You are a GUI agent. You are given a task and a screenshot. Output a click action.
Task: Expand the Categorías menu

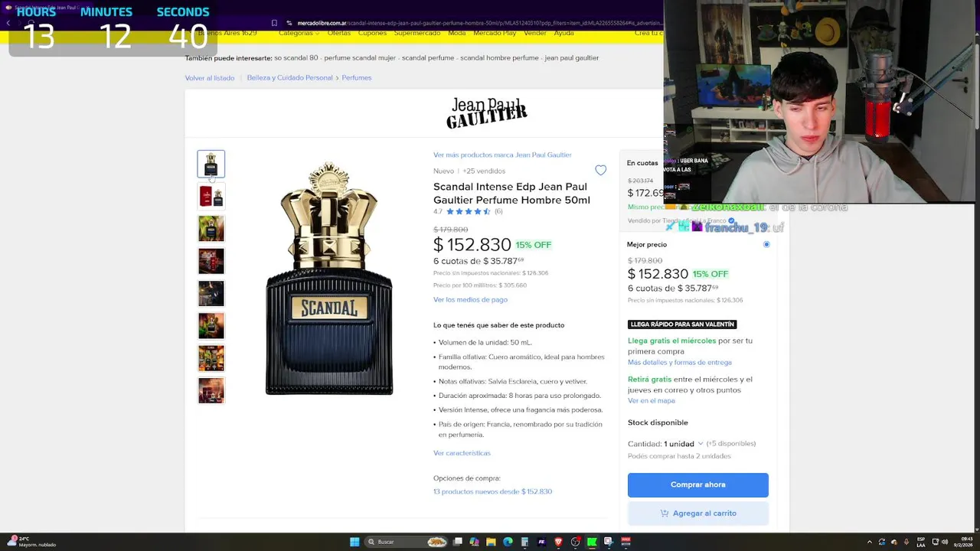pyautogui.click(x=299, y=34)
